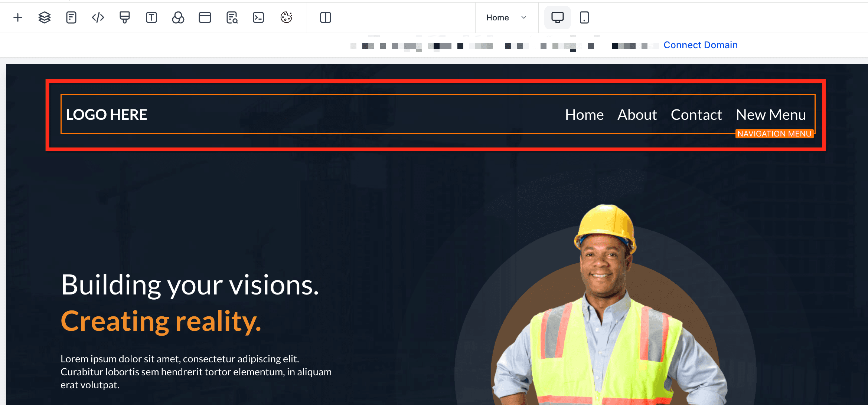Open the terminal script icon
The image size is (868, 405).
[258, 17]
